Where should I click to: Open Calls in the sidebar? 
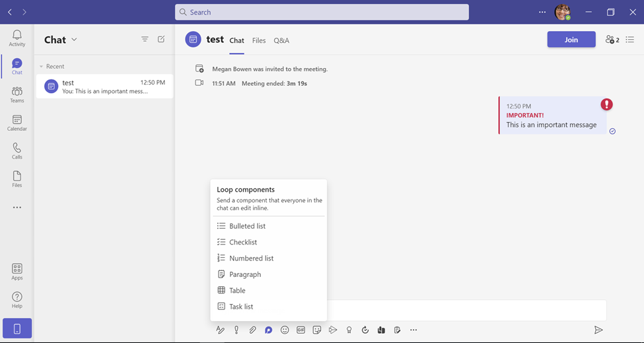pos(17,151)
